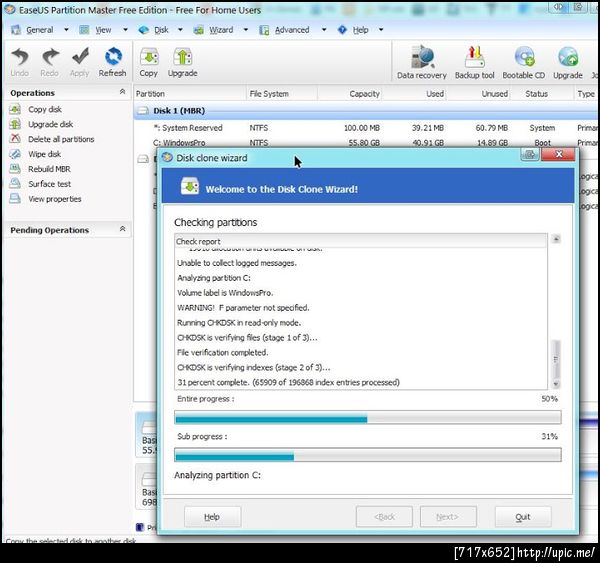This screenshot has width=600, height=563.
Task: Sort by the File System column header
Action: point(282,94)
